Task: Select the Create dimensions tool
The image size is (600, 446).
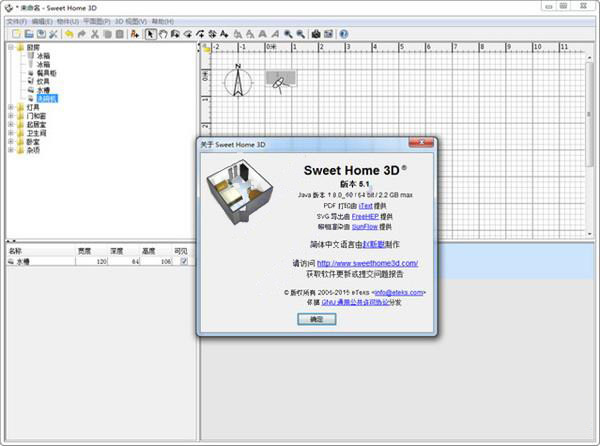Action: (x=212, y=34)
